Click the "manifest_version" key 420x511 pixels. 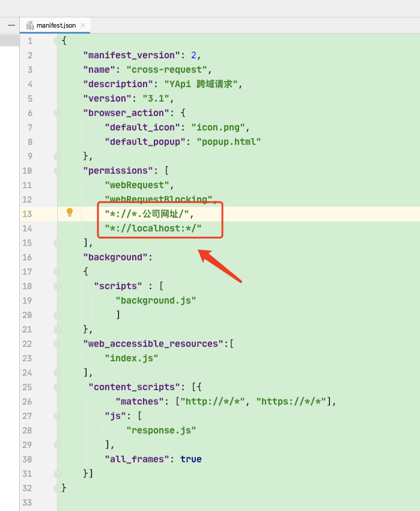132,55
